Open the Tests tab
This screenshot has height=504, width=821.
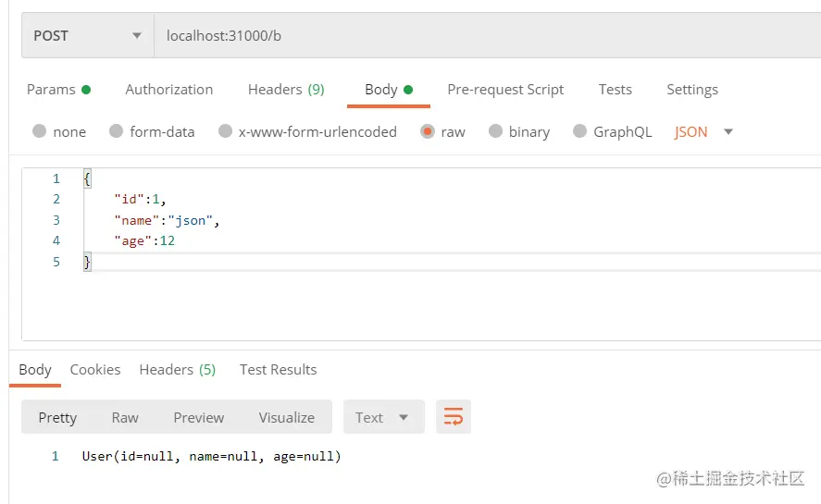616,90
